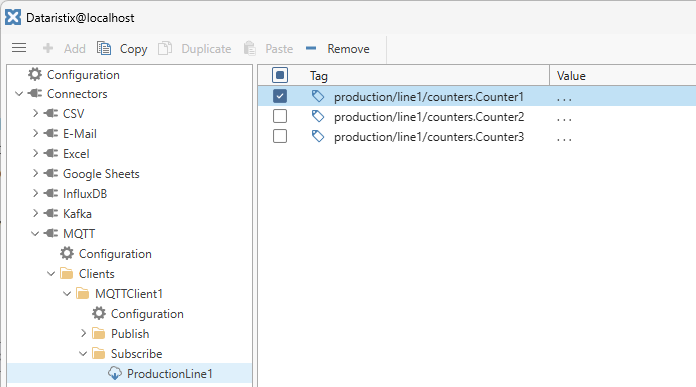Sort by the Tag column header
The height and width of the screenshot is (387, 696).
click(x=318, y=76)
